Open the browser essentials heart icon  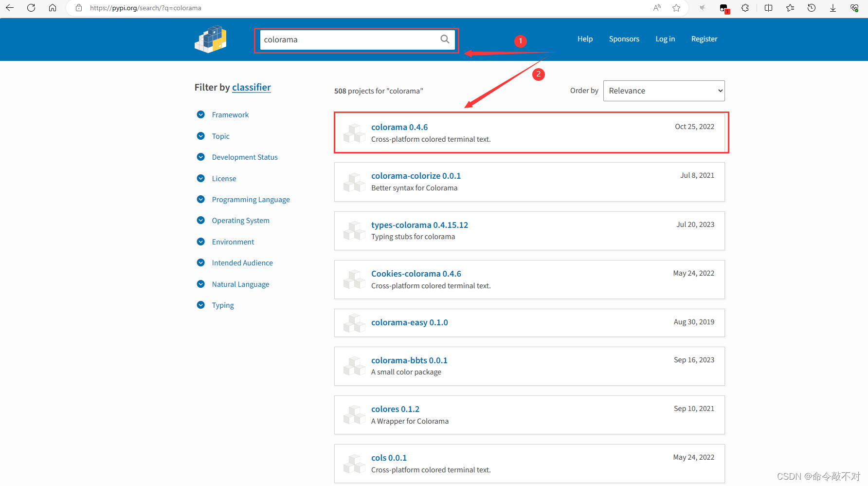coord(854,8)
